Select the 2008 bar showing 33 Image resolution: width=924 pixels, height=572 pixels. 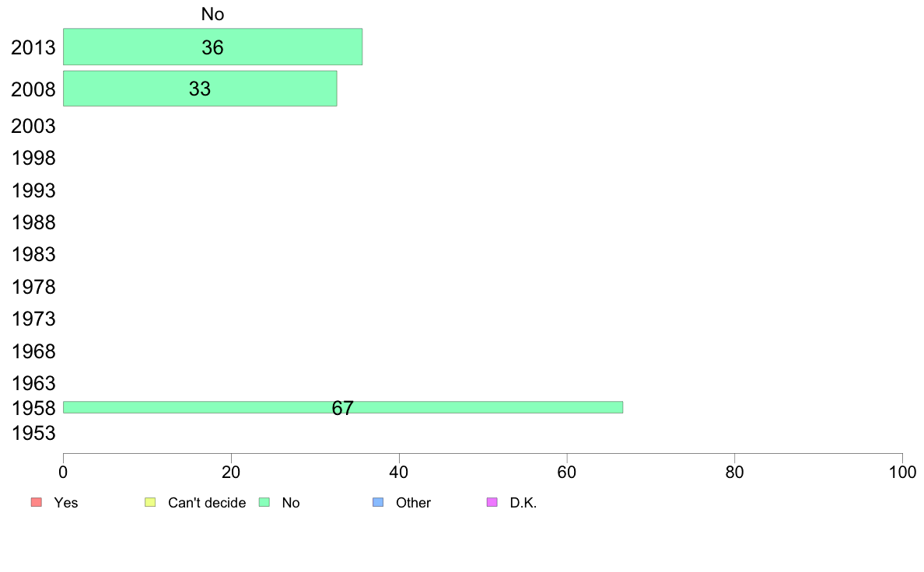click(x=200, y=89)
